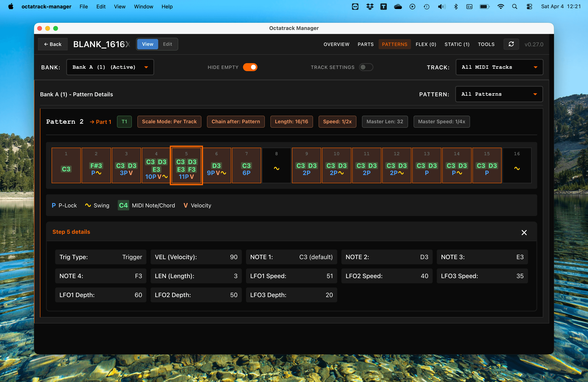Click the Back button
This screenshot has width=588, height=382.
(x=52, y=44)
